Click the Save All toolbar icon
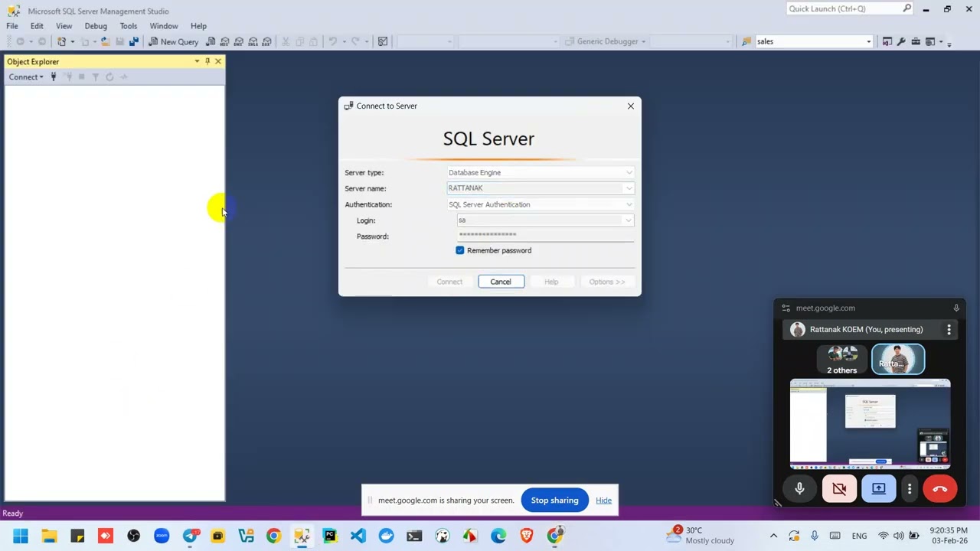This screenshot has height=551, width=980. click(x=134, y=41)
